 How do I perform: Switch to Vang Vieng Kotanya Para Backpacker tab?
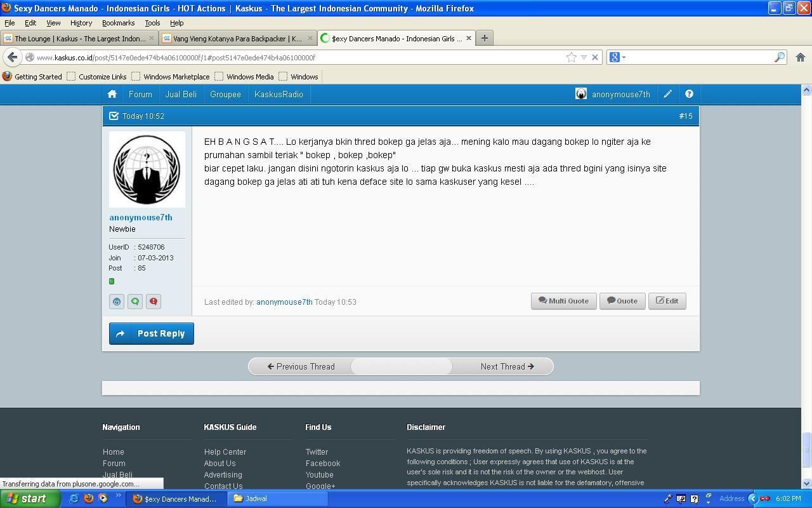[x=237, y=38]
